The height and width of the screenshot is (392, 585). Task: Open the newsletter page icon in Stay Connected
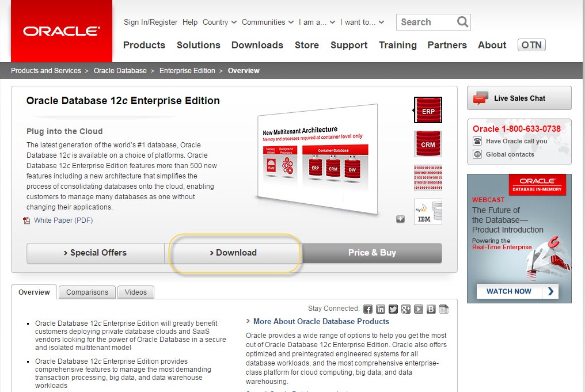pyautogui.click(x=444, y=309)
